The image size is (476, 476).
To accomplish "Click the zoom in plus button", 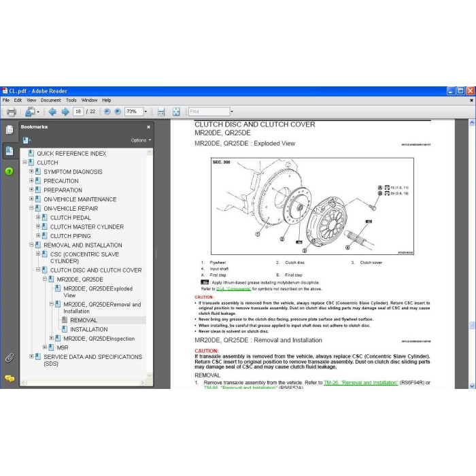I will (118, 112).
